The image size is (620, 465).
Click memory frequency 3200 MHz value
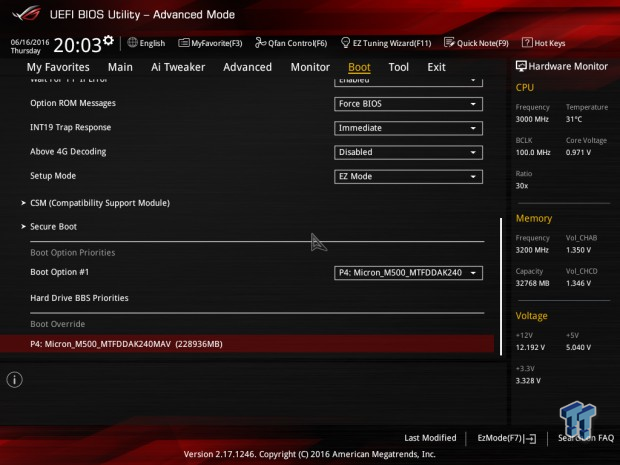pos(532,250)
